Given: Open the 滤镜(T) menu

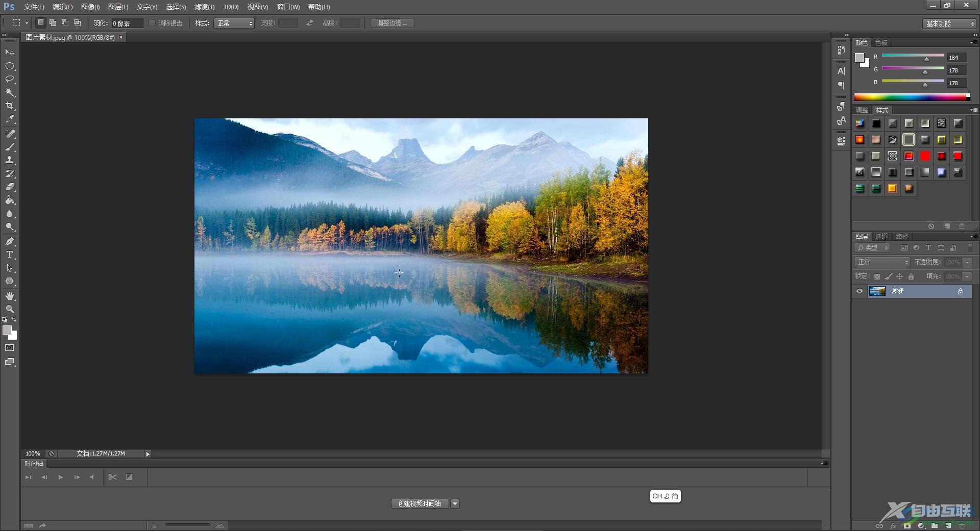Looking at the screenshot, I should [x=204, y=7].
